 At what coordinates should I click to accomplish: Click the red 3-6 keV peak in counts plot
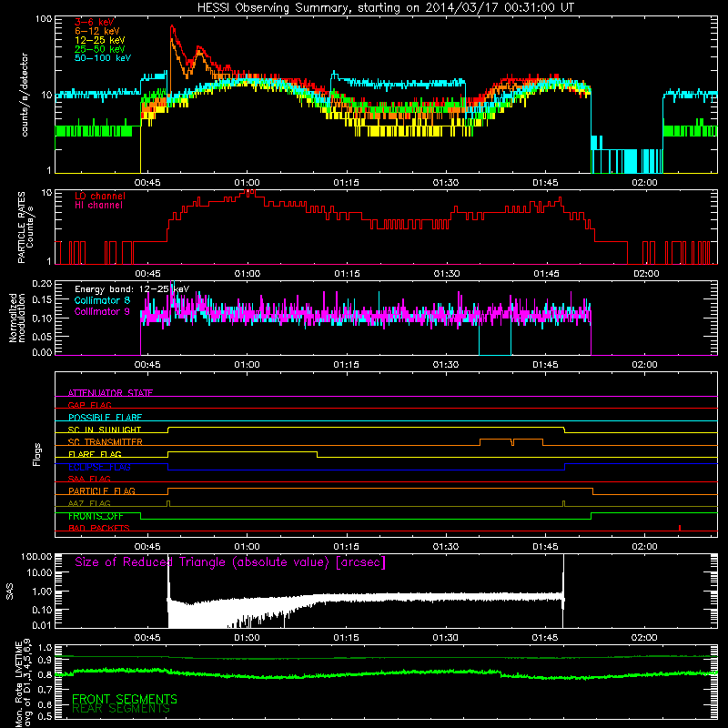click(172, 28)
